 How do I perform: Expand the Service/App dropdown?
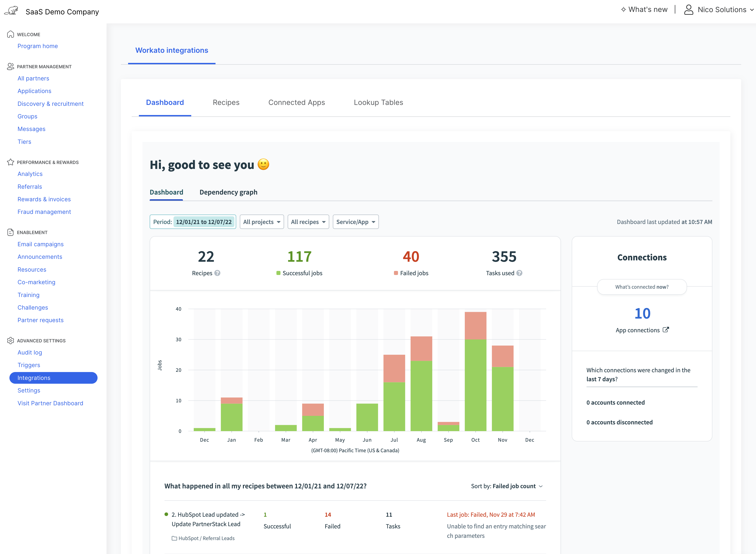355,222
